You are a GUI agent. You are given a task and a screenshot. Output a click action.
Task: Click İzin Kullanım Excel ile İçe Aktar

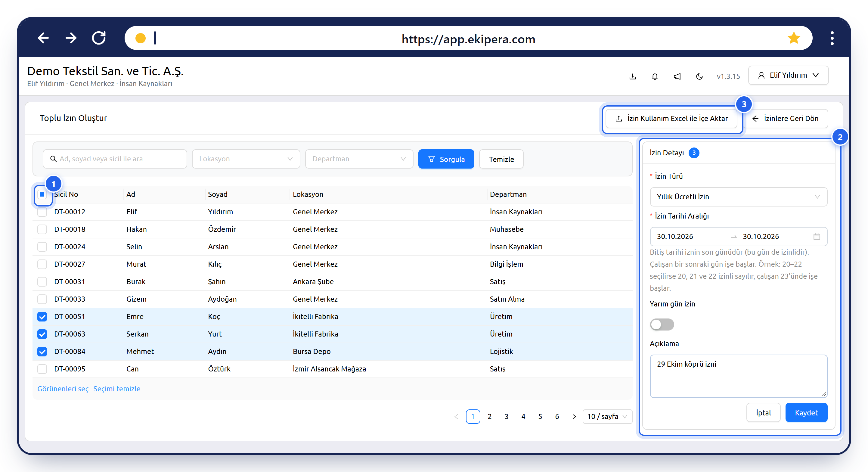(x=671, y=119)
